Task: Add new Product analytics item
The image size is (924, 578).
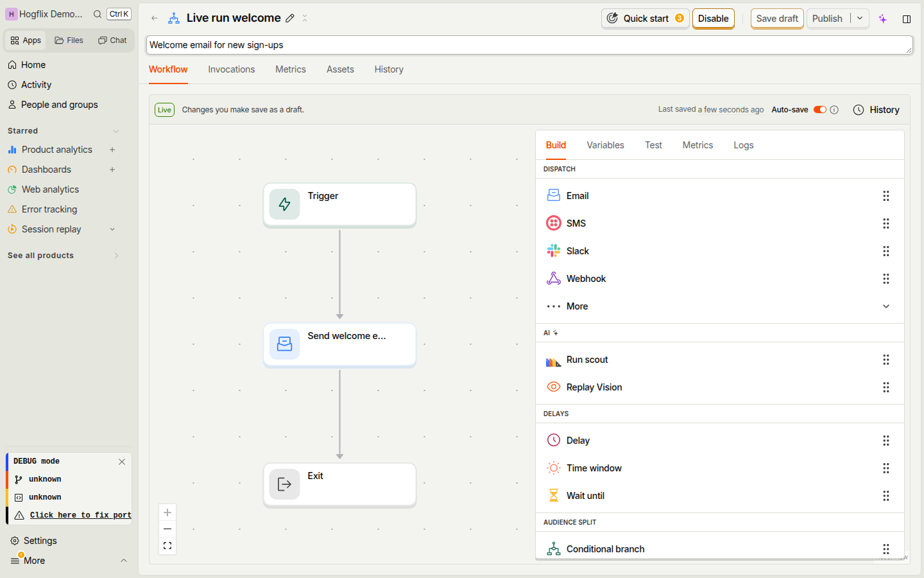Action: coord(112,150)
